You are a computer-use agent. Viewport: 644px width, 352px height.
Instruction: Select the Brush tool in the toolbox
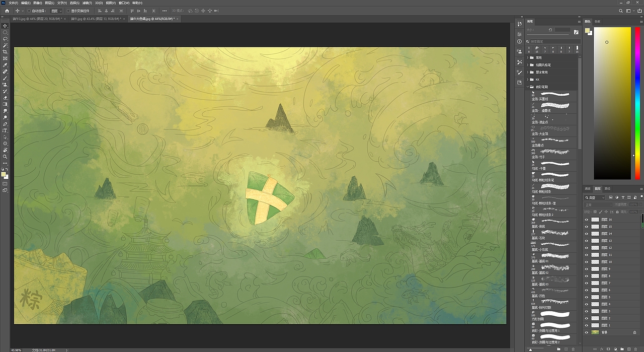click(x=5, y=78)
